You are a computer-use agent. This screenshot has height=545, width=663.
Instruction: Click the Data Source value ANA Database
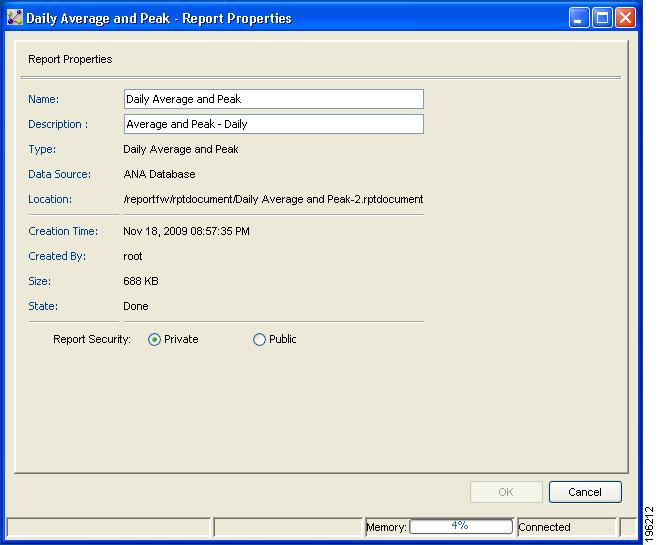pyautogui.click(x=159, y=174)
